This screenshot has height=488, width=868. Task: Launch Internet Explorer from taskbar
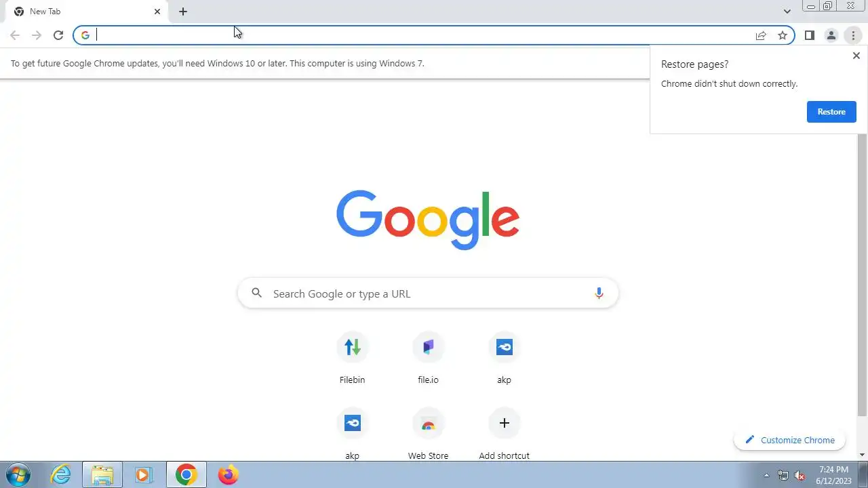[x=61, y=474]
